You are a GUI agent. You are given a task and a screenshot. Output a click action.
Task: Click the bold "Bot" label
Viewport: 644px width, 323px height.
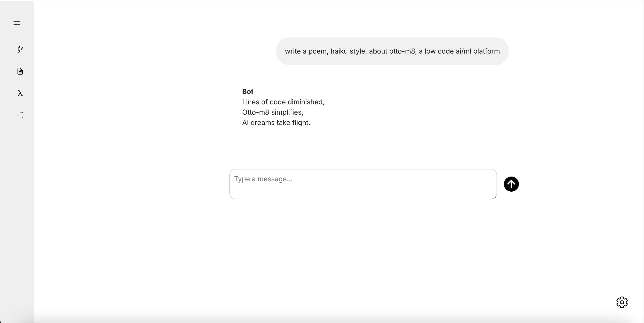tap(247, 92)
